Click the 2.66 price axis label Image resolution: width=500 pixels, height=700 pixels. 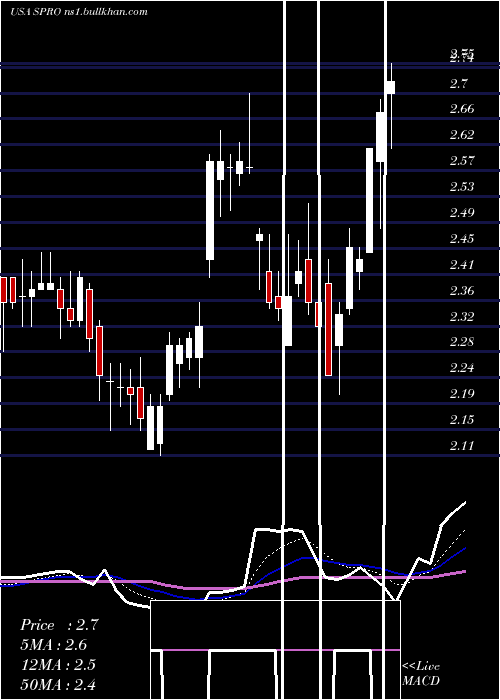point(462,109)
